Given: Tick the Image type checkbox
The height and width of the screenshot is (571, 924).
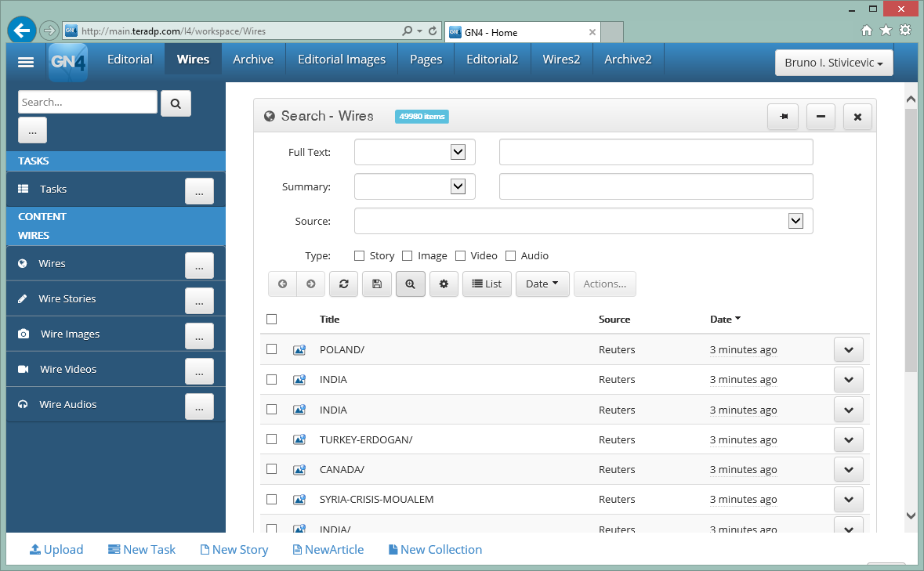Looking at the screenshot, I should [x=408, y=255].
